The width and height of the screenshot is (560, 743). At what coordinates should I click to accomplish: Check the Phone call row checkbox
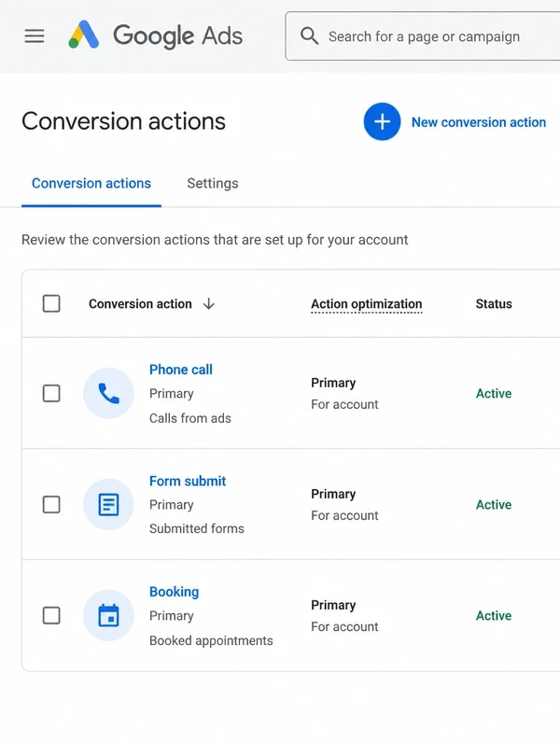[x=51, y=393]
